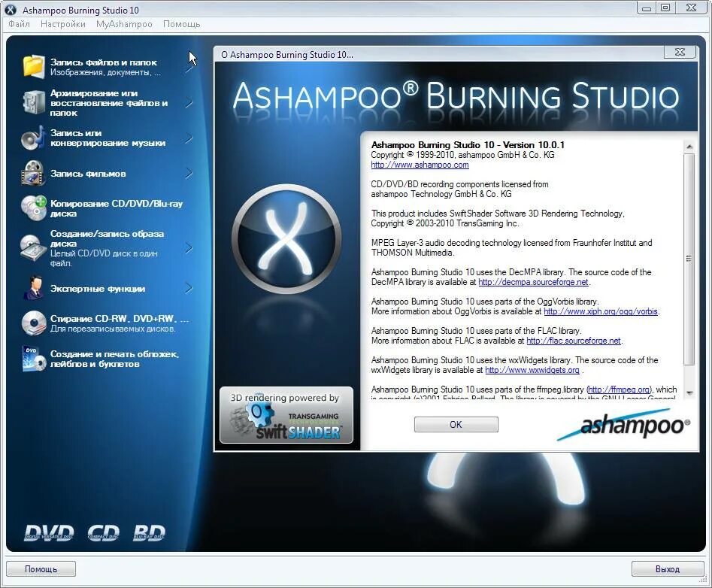Expand the 'Запись или конвертирование музыки' arrow
Viewport: 712px width, 588px height.
tap(189, 138)
